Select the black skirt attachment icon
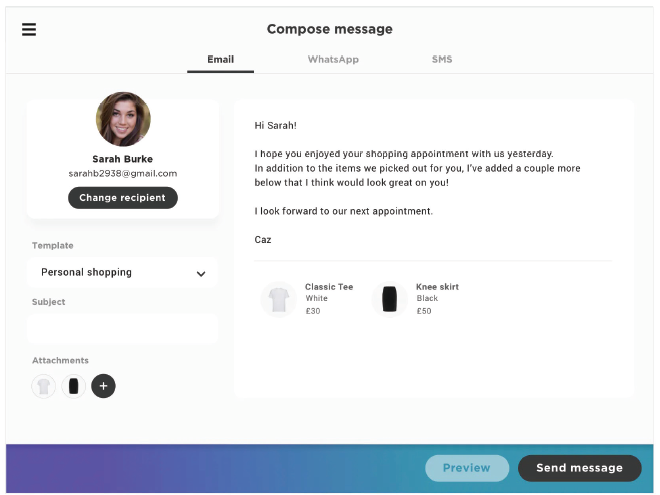The height and width of the screenshot is (495, 660). pyautogui.click(x=74, y=386)
